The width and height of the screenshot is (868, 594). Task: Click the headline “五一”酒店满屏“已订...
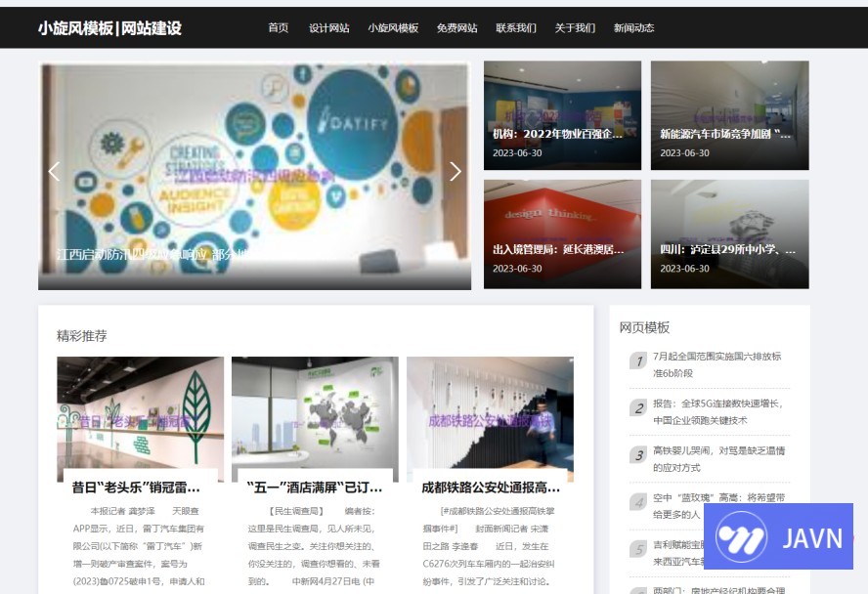pos(315,488)
